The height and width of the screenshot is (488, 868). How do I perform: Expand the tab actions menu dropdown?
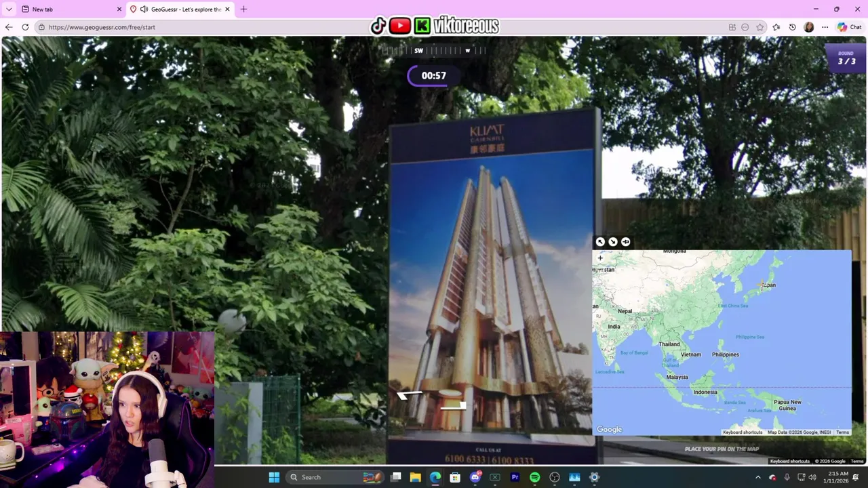pyautogui.click(x=8, y=9)
